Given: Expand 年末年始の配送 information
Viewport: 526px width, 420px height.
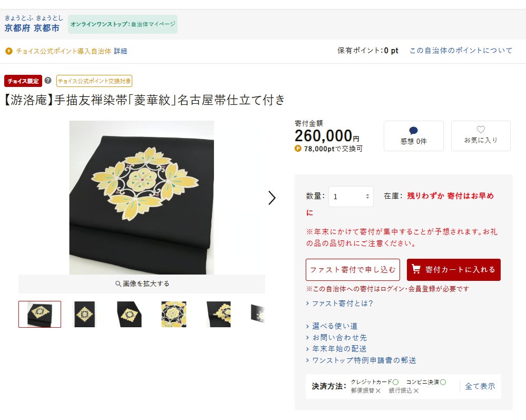Looking at the screenshot, I should tap(336, 348).
